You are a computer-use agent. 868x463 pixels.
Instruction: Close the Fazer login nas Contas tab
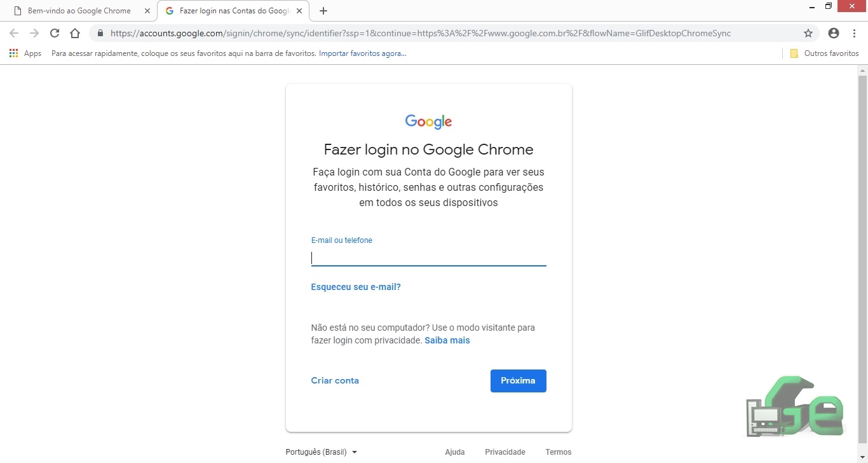pos(299,11)
